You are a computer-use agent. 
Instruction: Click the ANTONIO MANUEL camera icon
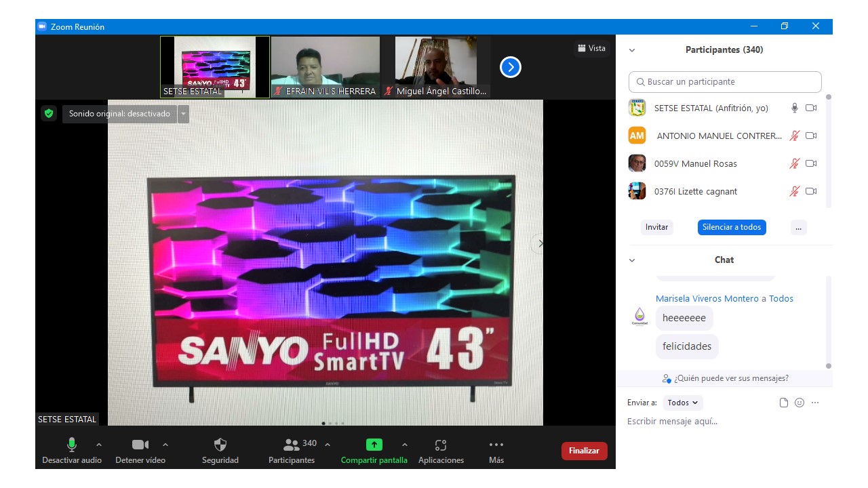[x=811, y=136]
